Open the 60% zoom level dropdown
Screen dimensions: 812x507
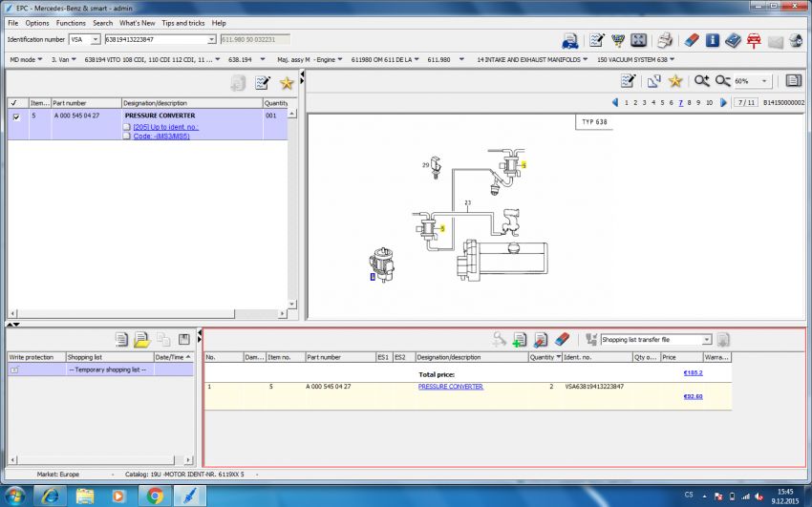tap(764, 81)
